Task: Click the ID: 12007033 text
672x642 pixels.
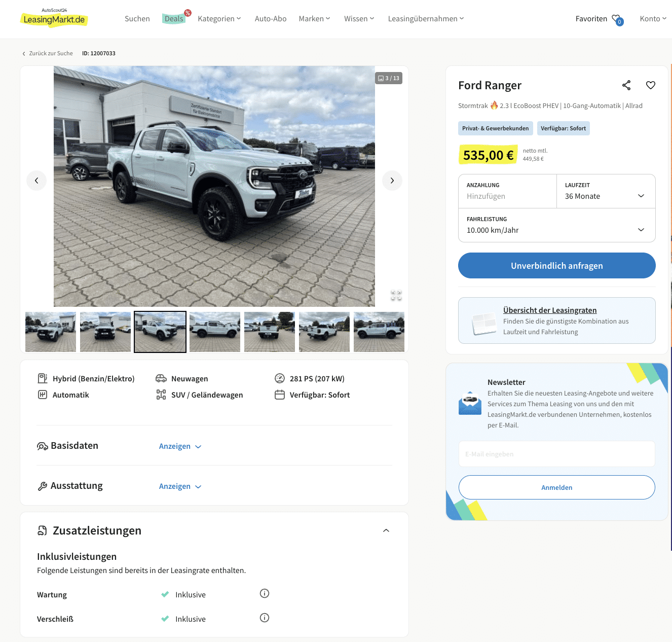Action: click(x=99, y=53)
